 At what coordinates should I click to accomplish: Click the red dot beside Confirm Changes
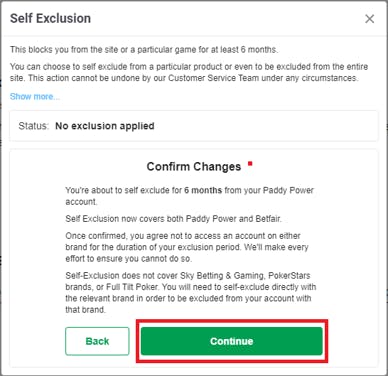tap(250, 163)
